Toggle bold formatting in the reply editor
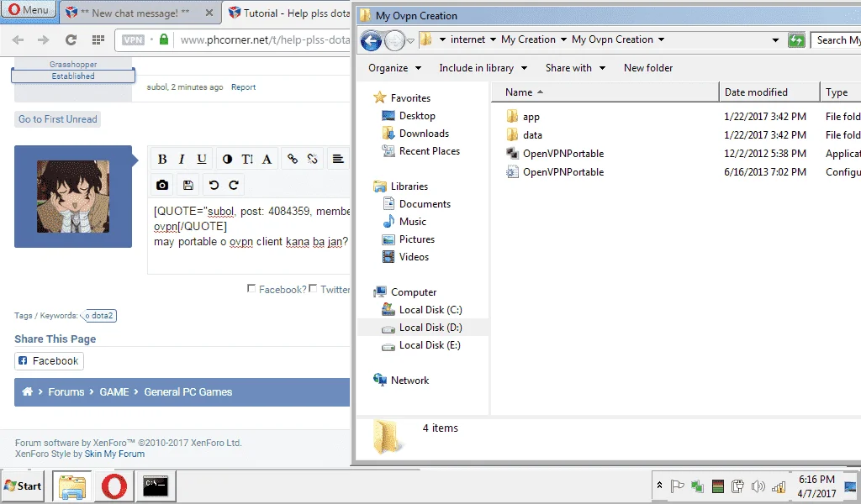The width and height of the screenshot is (861, 504). pyautogui.click(x=162, y=159)
